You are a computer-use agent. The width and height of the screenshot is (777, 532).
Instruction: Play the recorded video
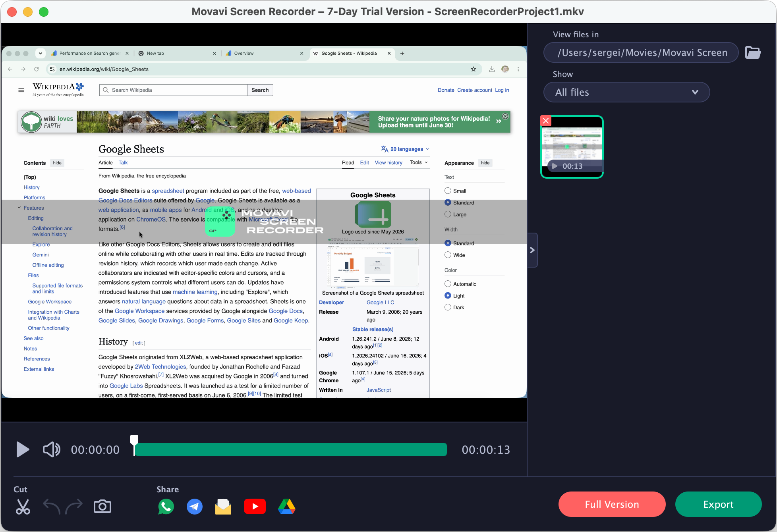tap(23, 449)
